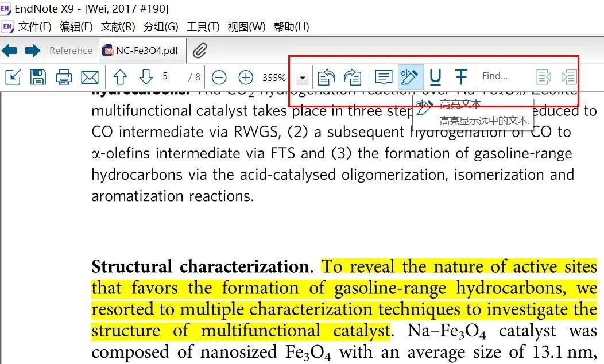
Task: Switch to the Reference tab
Action: (x=71, y=51)
